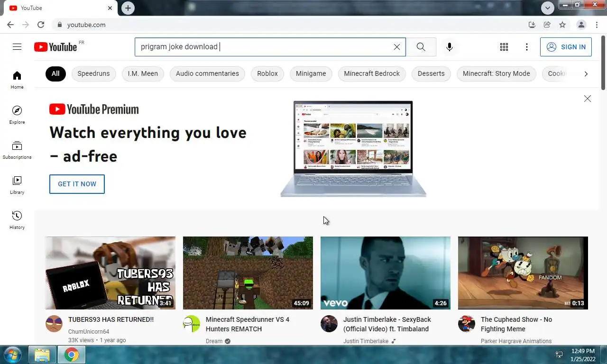Viewport: 607px width, 364px height.
Task: Click GET IT NOW button
Action: click(77, 184)
